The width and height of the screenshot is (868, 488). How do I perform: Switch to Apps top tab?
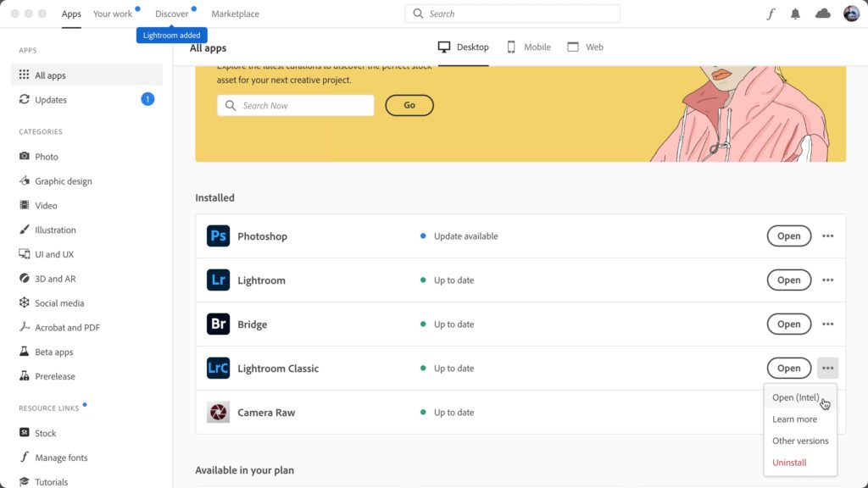(71, 14)
